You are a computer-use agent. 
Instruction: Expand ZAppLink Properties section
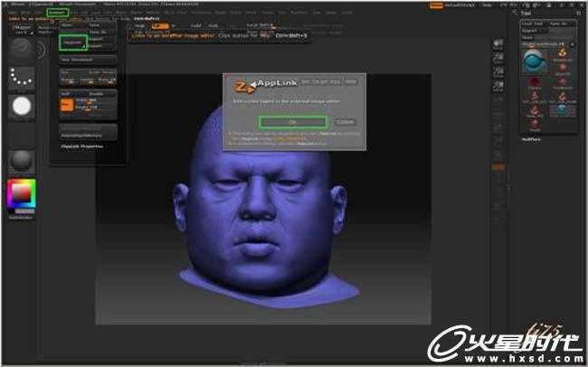[x=82, y=146]
